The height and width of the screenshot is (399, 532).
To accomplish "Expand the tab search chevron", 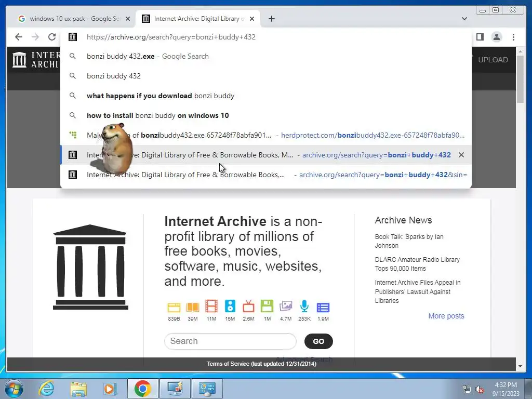I will 464,19.
